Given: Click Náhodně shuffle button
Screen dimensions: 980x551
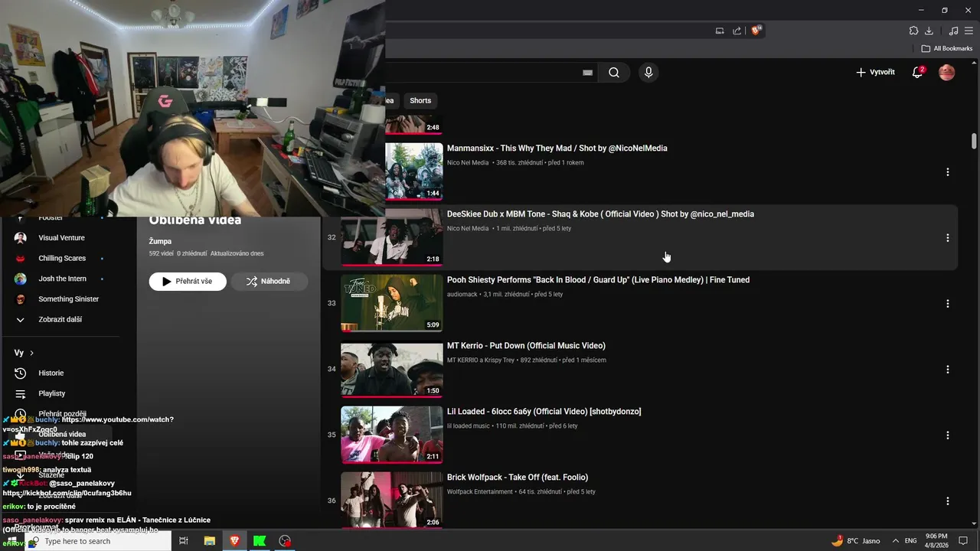Looking at the screenshot, I should coord(269,281).
